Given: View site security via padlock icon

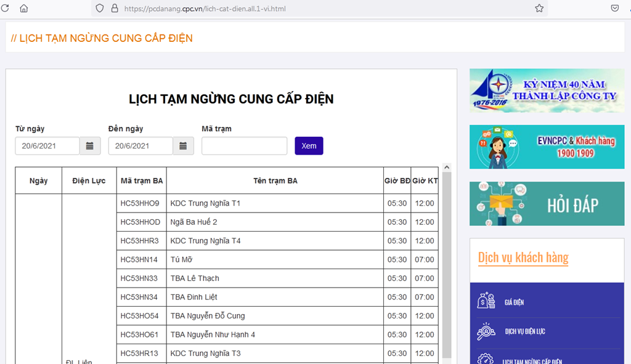Looking at the screenshot, I should 115,8.
